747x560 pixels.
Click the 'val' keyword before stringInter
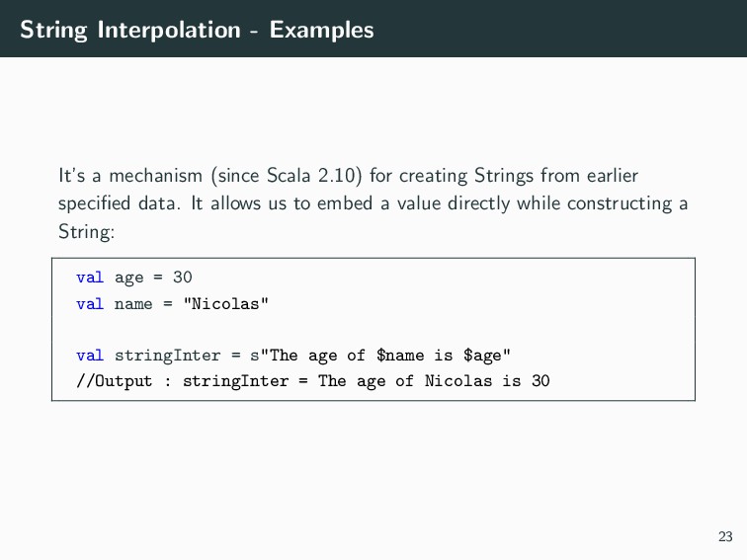pyautogui.click(x=90, y=356)
